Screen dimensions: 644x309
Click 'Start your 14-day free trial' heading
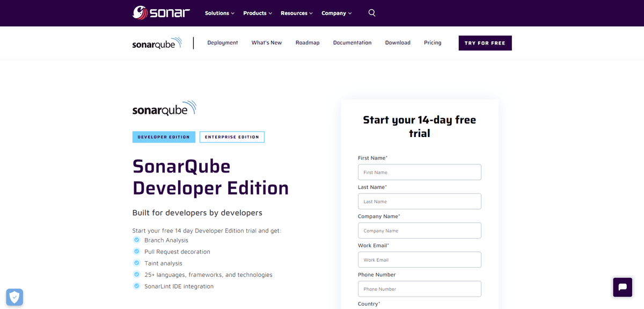click(420, 126)
